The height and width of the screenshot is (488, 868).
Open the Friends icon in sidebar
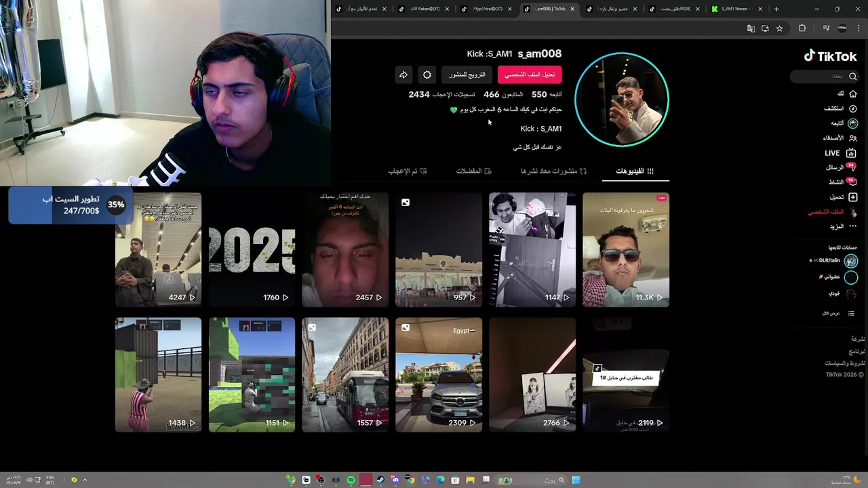(853, 138)
